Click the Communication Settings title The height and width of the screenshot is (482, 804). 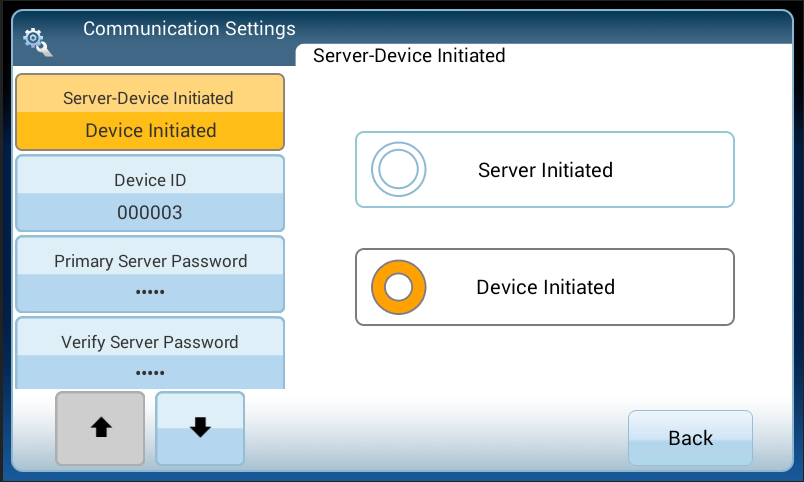(189, 28)
